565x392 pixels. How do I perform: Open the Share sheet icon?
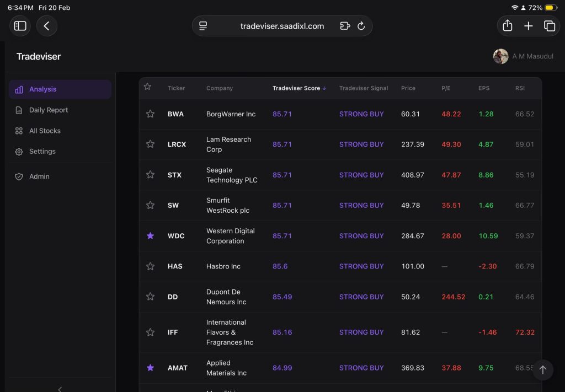[x=508, y=25]
